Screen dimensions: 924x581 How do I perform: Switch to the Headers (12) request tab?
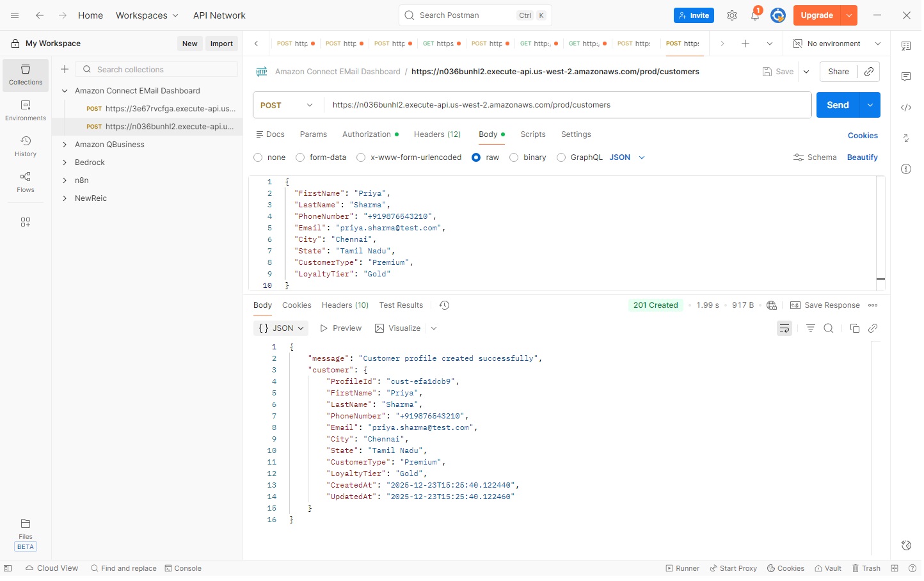[x=438, y=135]
